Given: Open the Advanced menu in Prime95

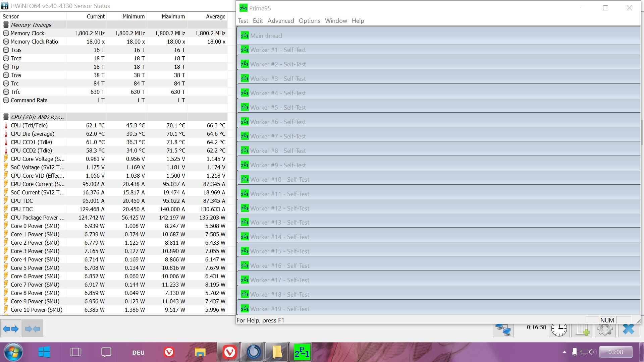Looking at the screenshot, I should (281, 21).
